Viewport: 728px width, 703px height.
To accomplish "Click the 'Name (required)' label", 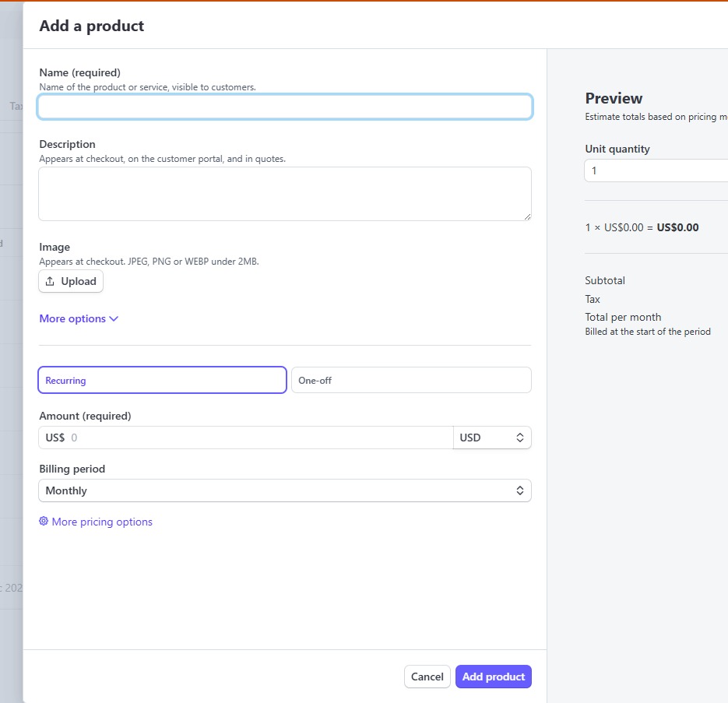I will (x=80, y=72).
